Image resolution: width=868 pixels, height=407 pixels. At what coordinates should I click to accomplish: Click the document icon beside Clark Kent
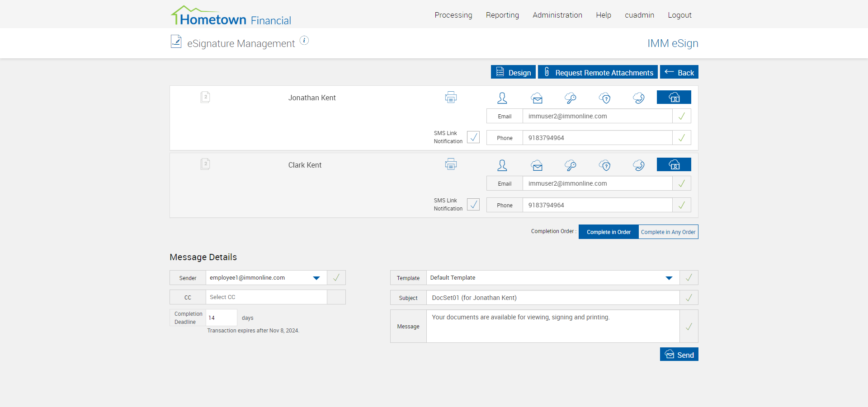tap(205, 164)
